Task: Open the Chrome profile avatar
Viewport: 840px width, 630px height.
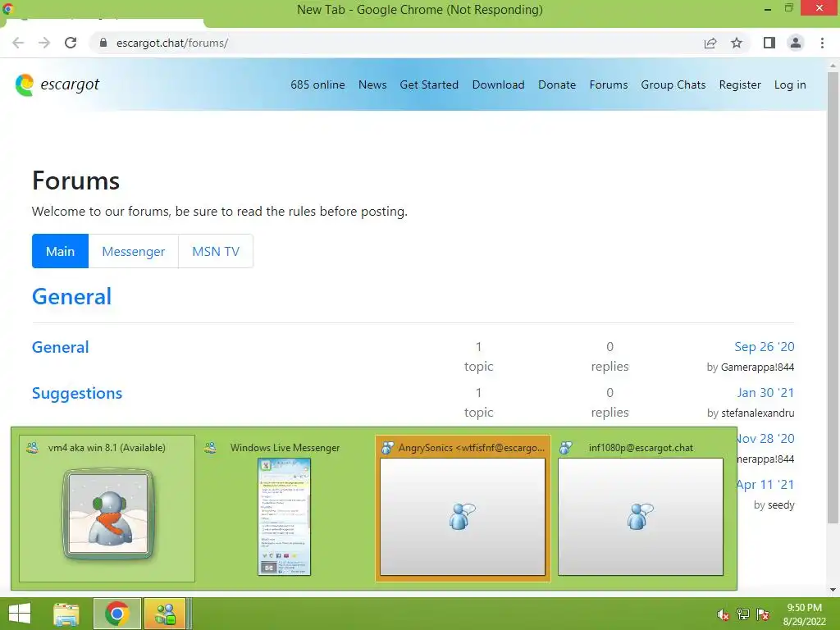Action: [x=796, y=43]
